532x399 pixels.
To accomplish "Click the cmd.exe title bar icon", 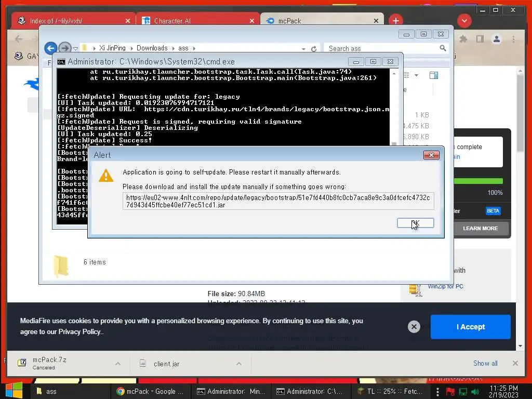I will (61, 62).
